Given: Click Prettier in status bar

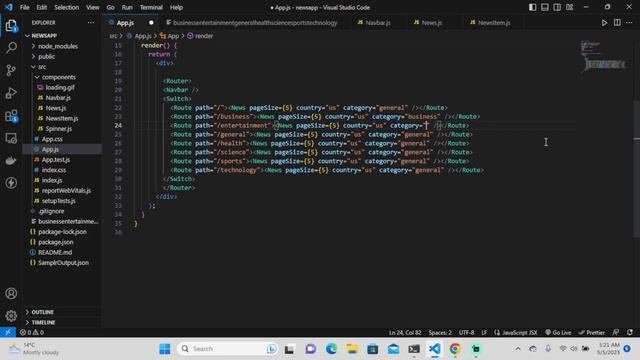Looking at the screenshot, I should [592, 332].
